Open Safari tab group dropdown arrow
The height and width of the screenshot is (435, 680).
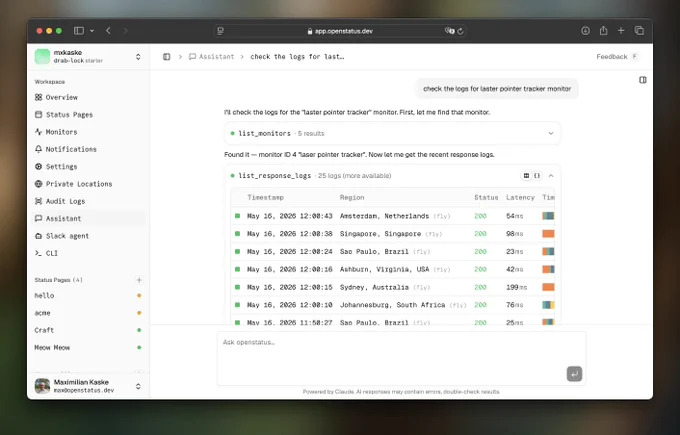click(92, 31)
